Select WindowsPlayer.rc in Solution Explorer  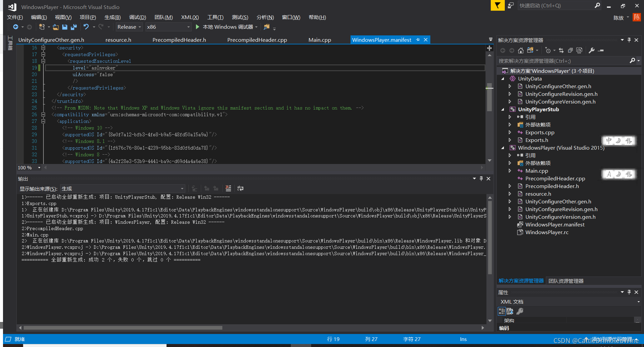[547, 232]
